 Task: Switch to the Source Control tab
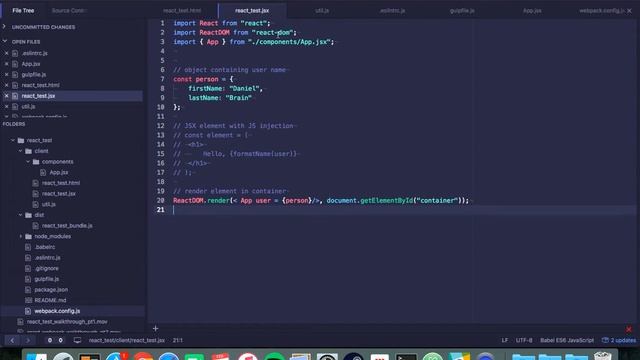[68, 11]
